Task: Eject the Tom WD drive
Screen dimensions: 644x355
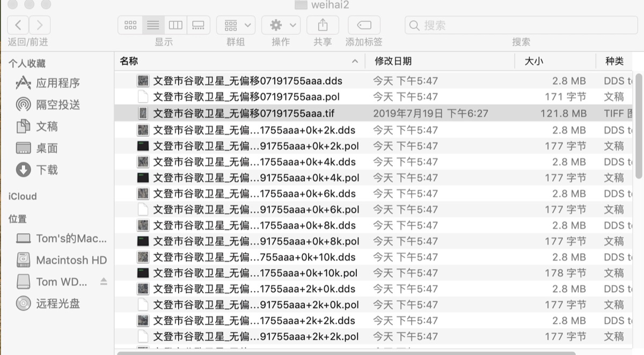Action: 104,282
